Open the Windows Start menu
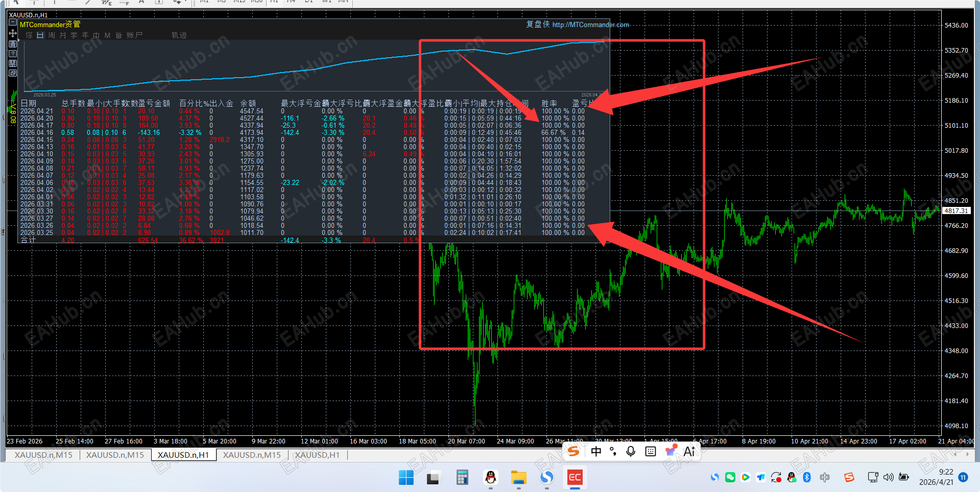 (406, 478)
